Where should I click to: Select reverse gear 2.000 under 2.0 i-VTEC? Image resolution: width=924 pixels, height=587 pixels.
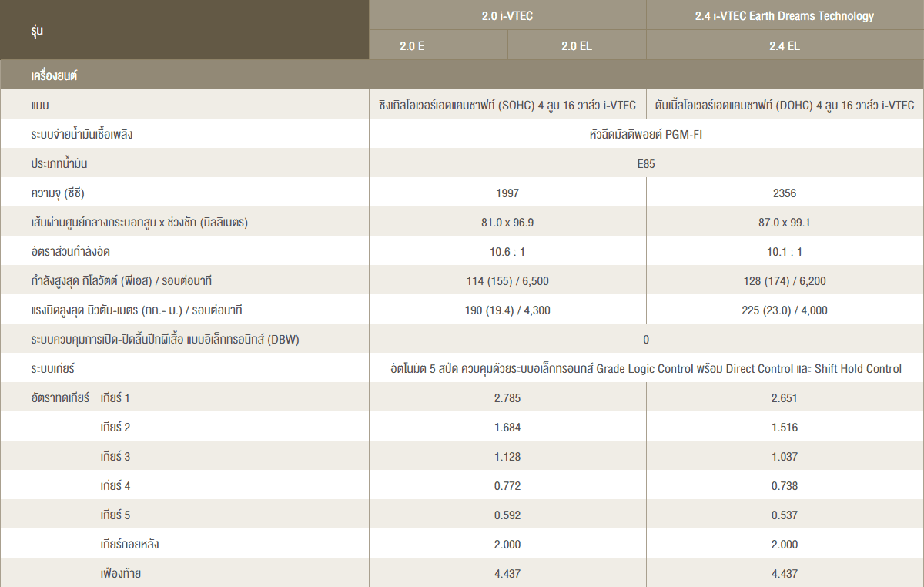(x=507, y=545)
